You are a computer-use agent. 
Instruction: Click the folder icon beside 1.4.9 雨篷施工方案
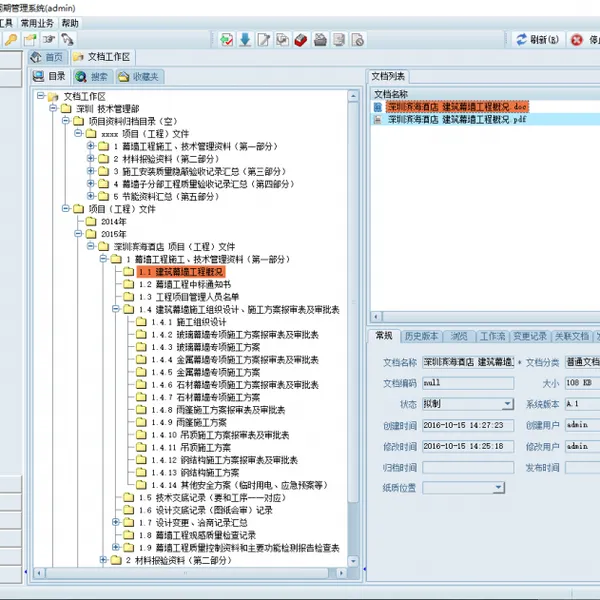[141, 422]
